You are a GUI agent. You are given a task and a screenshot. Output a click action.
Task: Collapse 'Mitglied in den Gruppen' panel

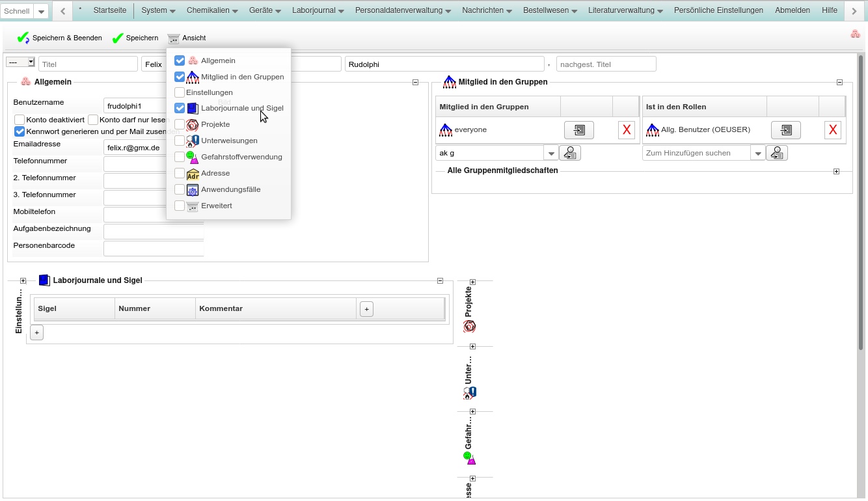(839, 82)
